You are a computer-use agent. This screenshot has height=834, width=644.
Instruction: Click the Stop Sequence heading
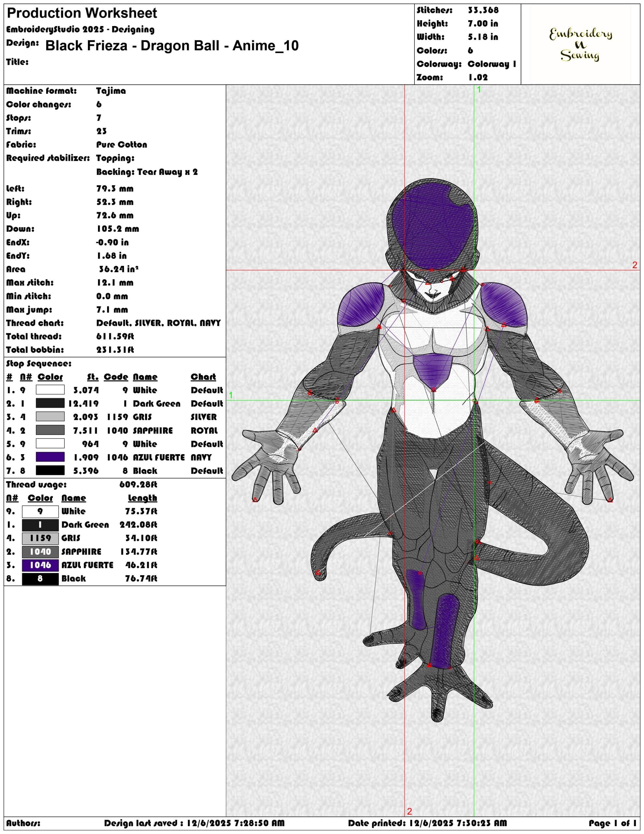pos(38,364)
